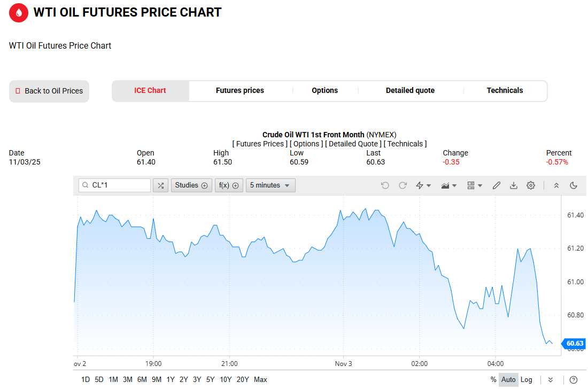Open the 5 minutes interval dropdown

tap(270, 185)
